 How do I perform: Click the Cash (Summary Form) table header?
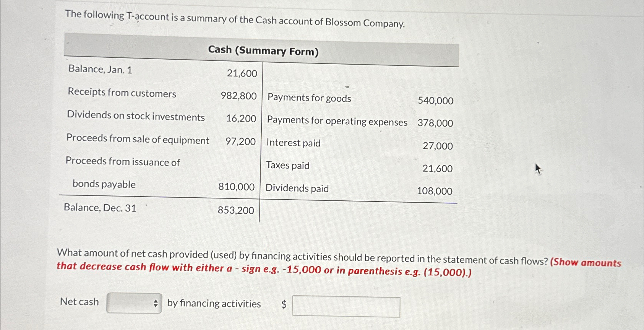[x=263, y=50]
